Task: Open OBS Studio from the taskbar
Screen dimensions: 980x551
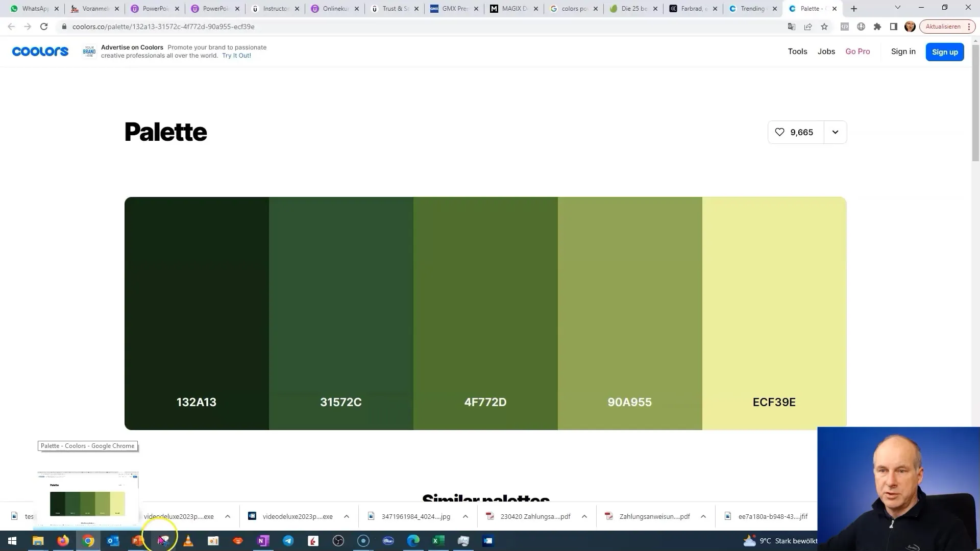Action: 338,541
